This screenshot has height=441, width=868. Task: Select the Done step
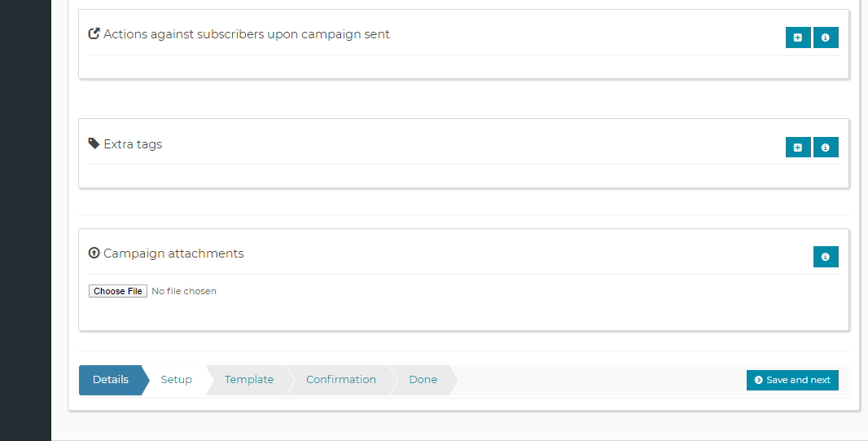tap(423, 380)
